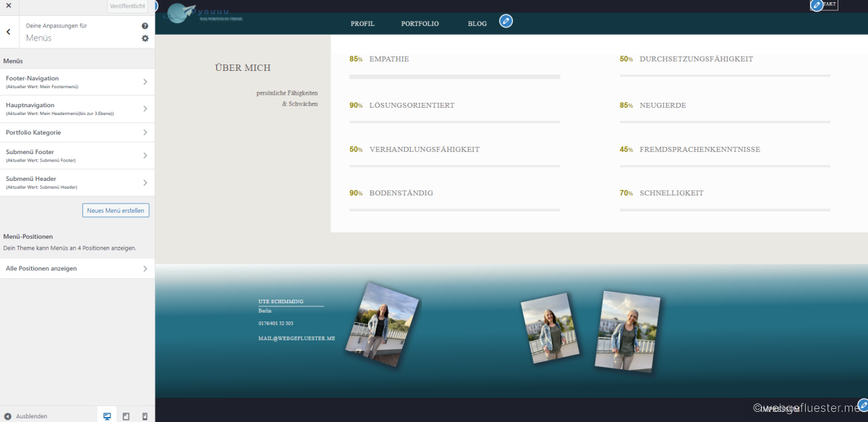
Task: Expand the Footer-Navigation menu section
Action: tap(77, 82)
